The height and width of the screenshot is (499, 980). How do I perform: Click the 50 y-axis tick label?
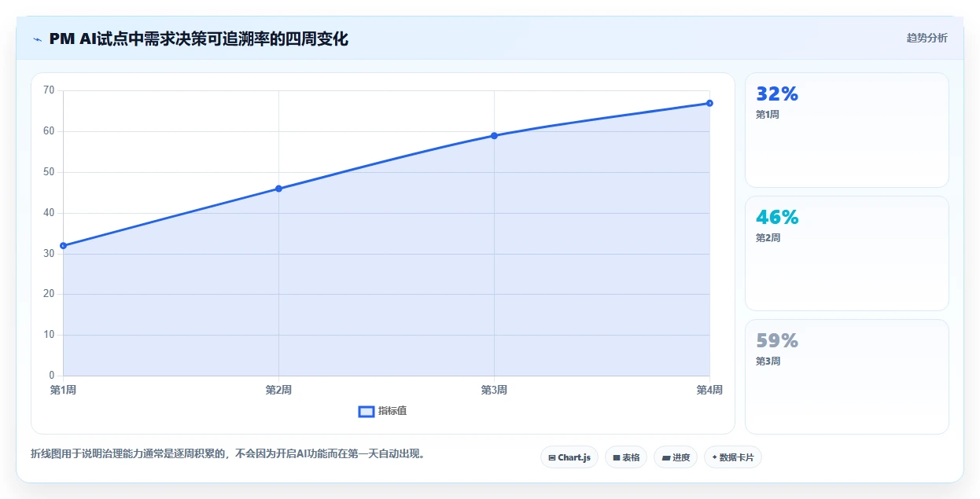pyautogui.click(x=49, y=172)
